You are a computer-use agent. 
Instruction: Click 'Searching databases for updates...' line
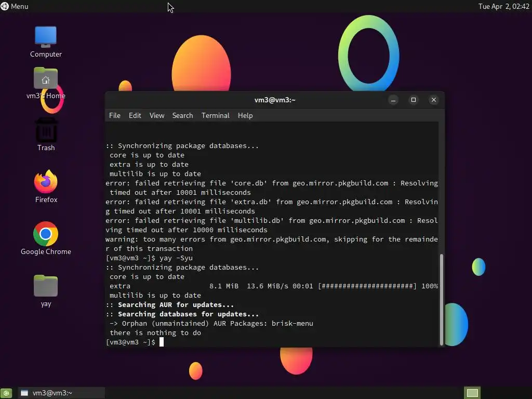click(182, 314)
